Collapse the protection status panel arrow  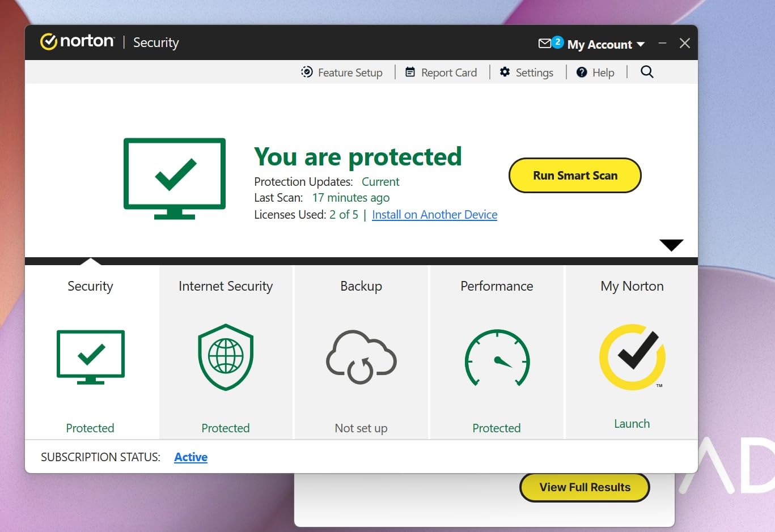671,244
